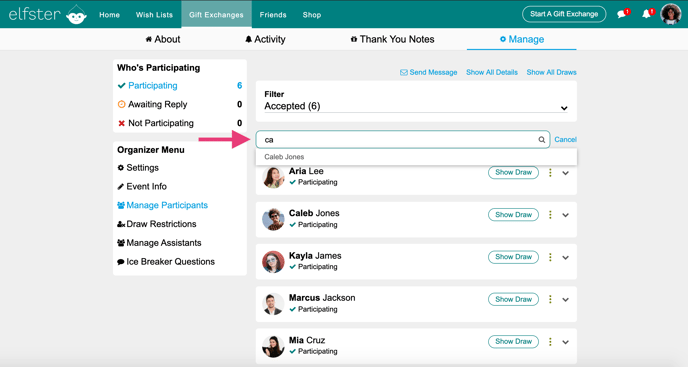Cancel the participant search
The image size is (688, 367).
click(566, 140)
